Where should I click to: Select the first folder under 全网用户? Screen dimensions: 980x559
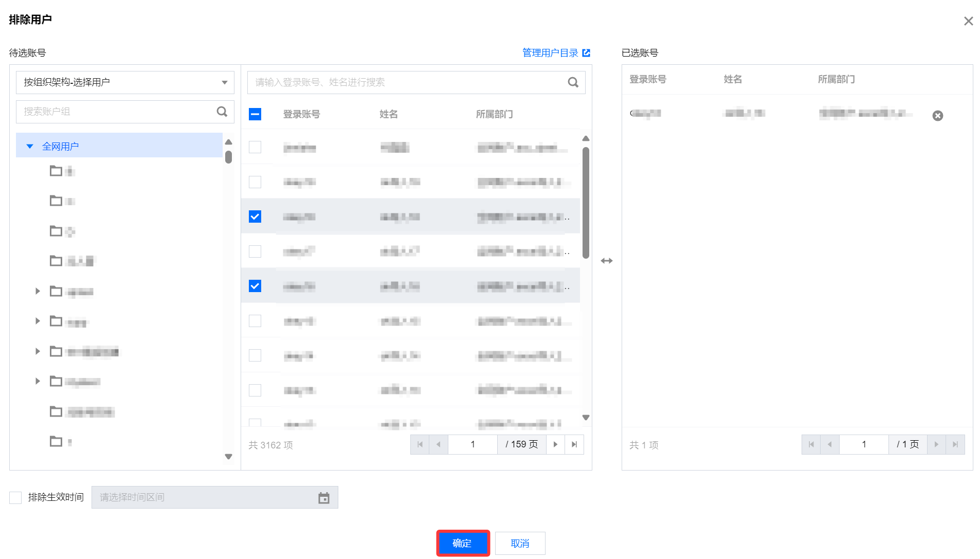tap(62, 171)
